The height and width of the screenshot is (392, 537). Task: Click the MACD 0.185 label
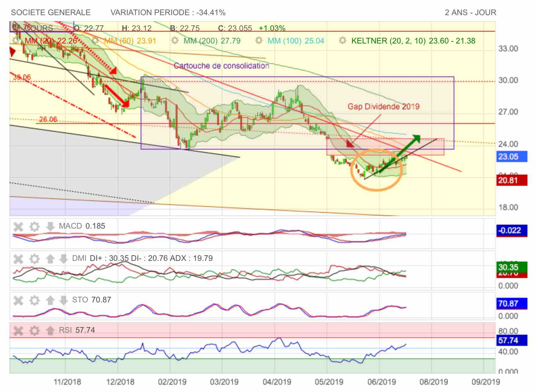(x=82, y=226)
